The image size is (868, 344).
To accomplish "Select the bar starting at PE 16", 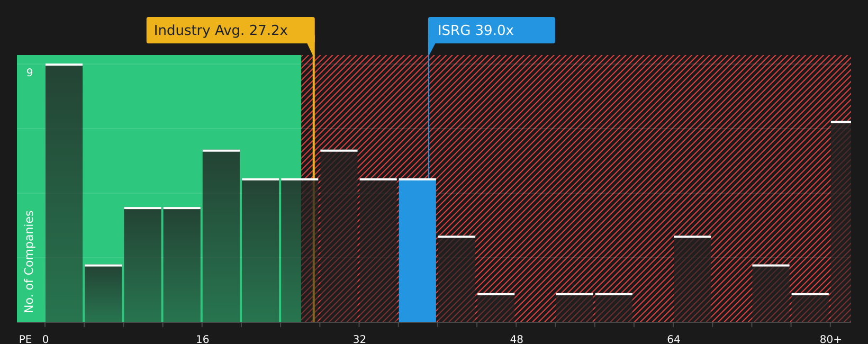I will pos(221,236).
